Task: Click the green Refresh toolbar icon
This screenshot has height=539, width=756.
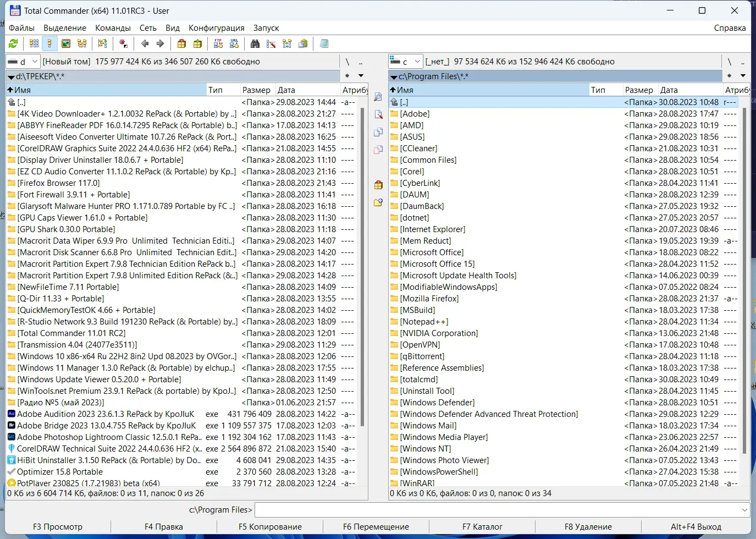Action: pyautogui.click(x=13, y=43)
